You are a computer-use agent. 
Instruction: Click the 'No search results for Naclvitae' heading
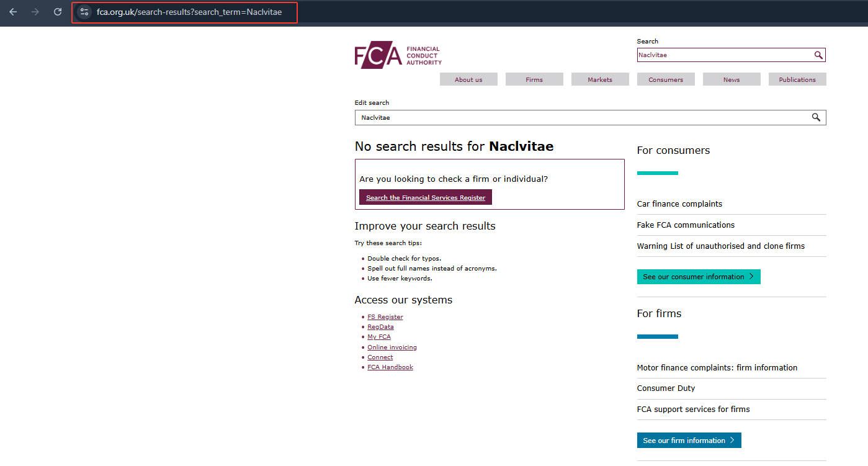(454, 146)
